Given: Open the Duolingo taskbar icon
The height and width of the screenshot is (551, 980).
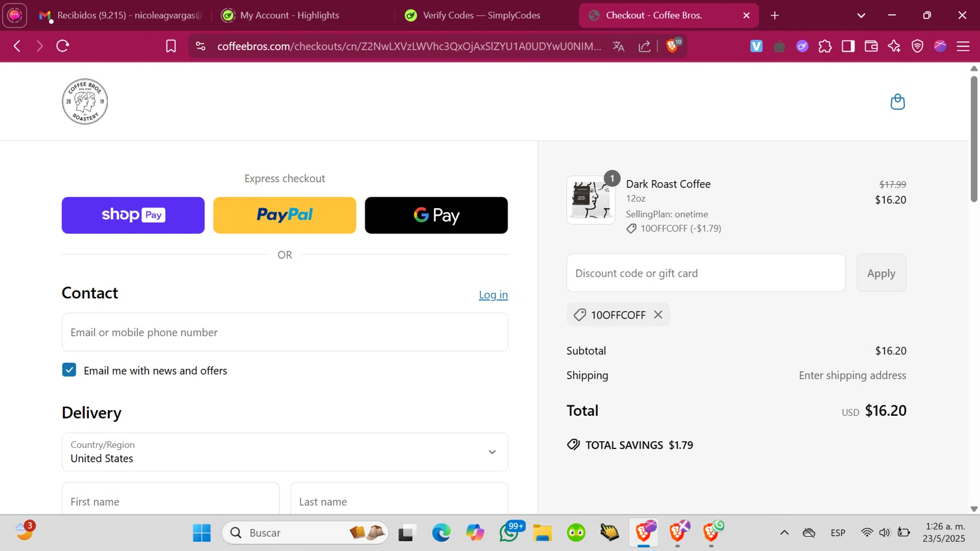Looking at the screenshot, I should coord(576,533).
